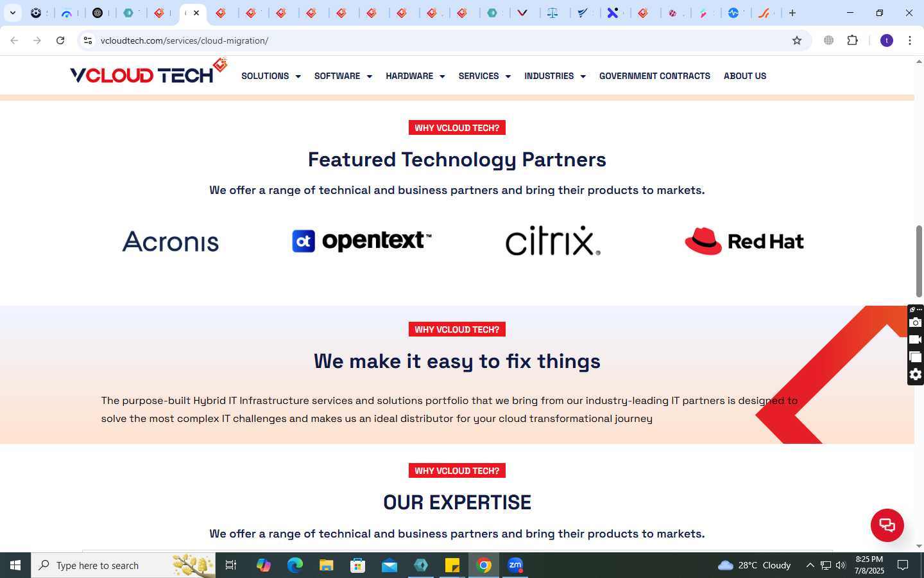The width and height of the screenshot is (924, 578).
Task: Open the side widget settings gear
Action: 916,374
